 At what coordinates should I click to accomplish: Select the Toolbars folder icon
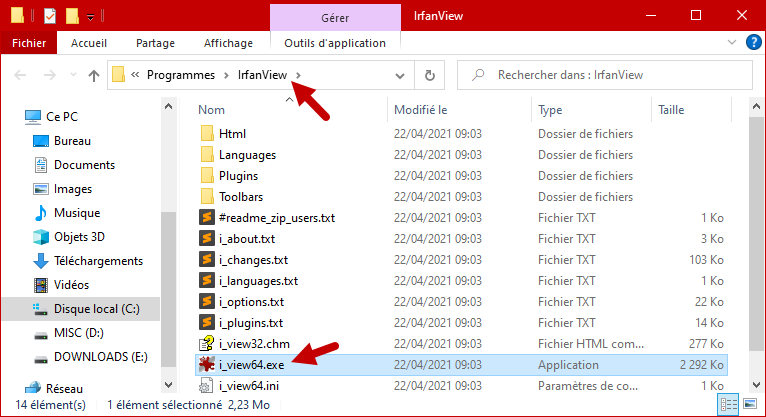(207, 196)
